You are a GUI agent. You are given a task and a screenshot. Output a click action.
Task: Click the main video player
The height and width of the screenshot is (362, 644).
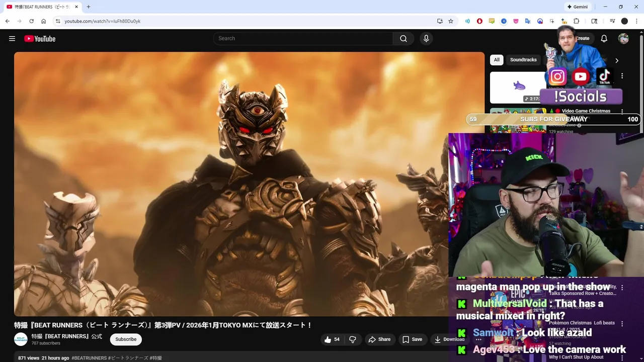[x=249, y=184]
